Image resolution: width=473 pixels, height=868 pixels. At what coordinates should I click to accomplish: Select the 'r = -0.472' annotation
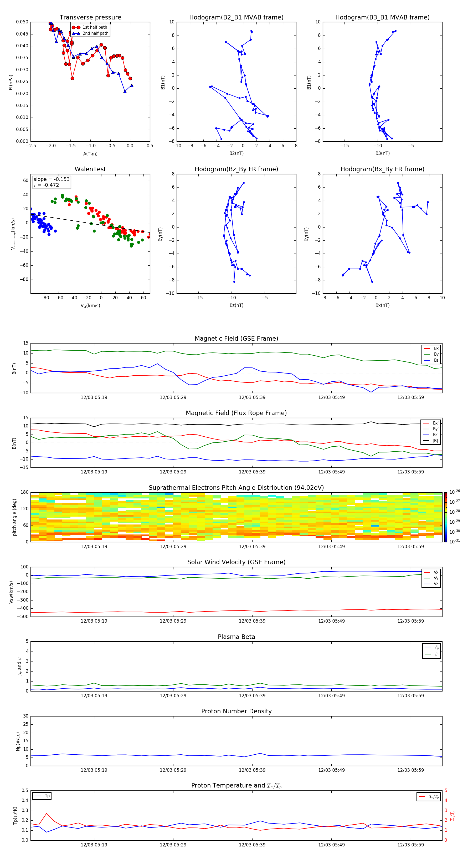[x=47, y=185]
